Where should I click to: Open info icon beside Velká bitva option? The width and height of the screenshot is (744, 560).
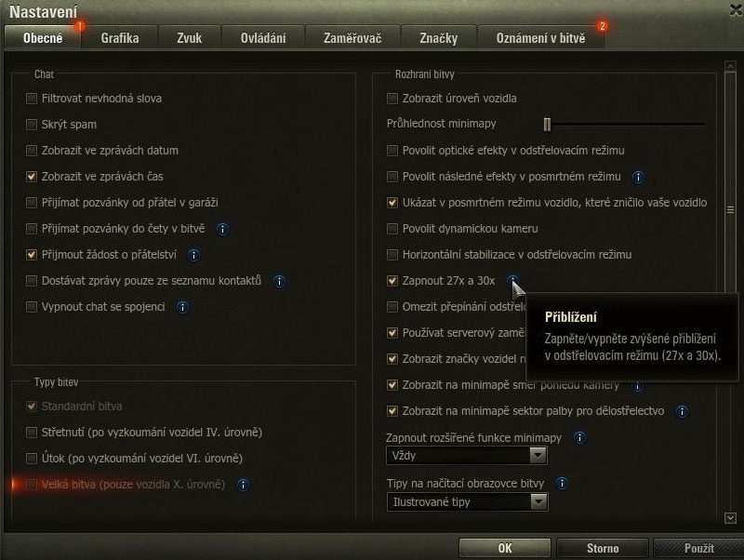pyautogui.click(x=243, y=485)
